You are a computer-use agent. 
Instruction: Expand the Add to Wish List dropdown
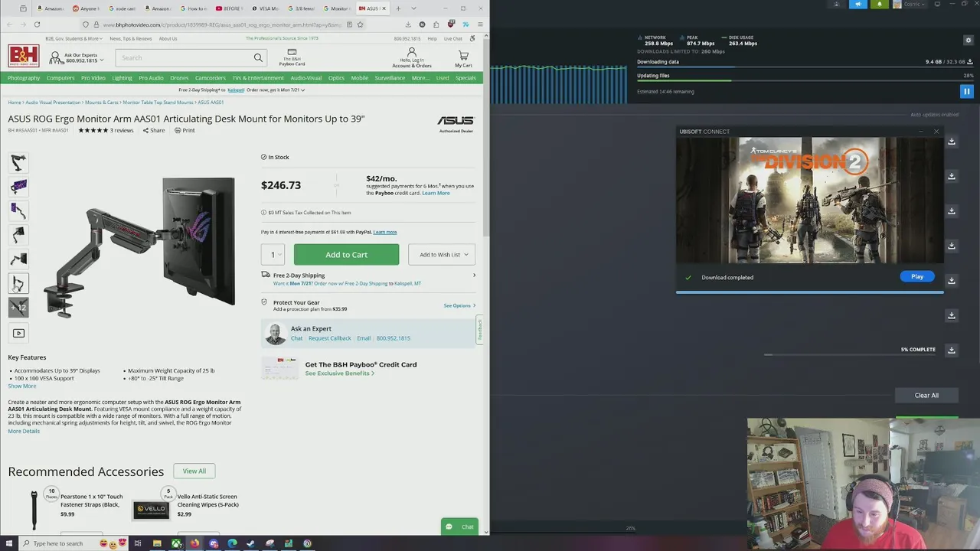[443, 255]
